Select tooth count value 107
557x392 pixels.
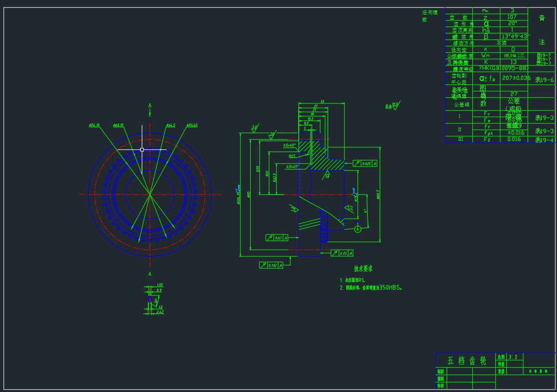(x=512, y=17)
